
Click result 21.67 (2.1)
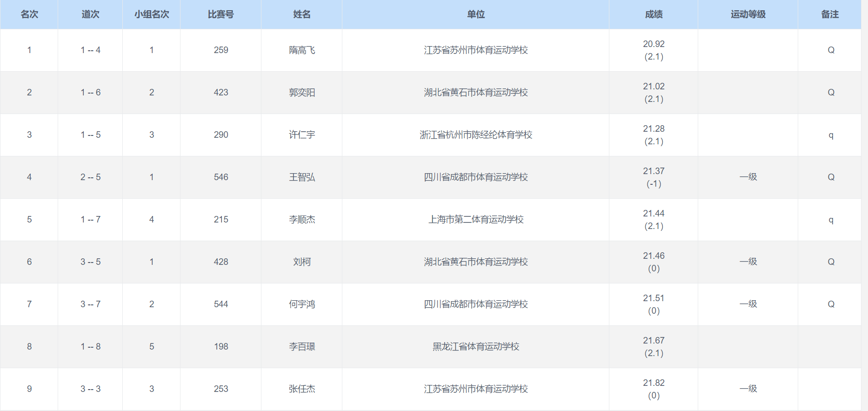click(654, 347)
